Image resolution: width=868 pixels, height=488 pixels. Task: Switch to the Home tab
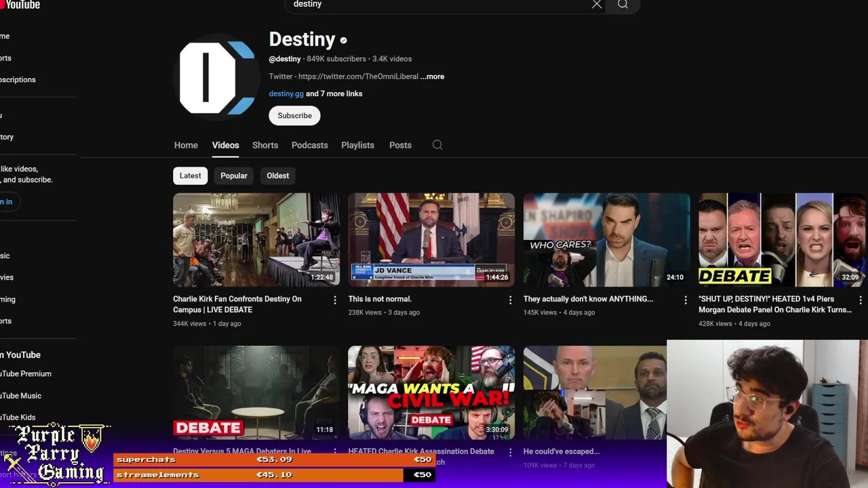(x=186, y=145)
